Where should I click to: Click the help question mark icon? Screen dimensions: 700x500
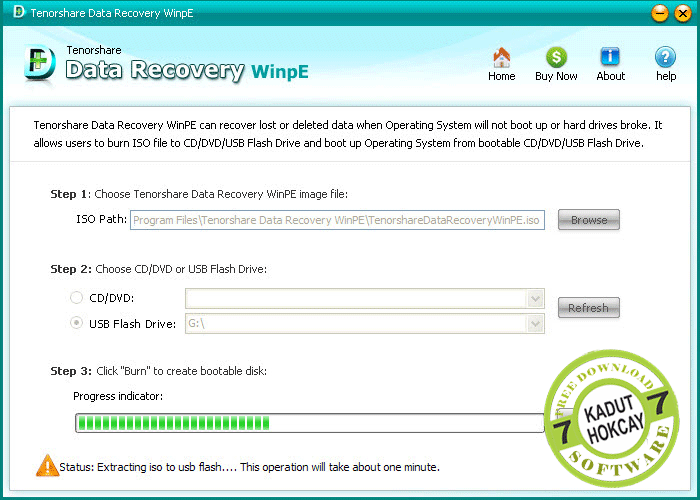665,57
